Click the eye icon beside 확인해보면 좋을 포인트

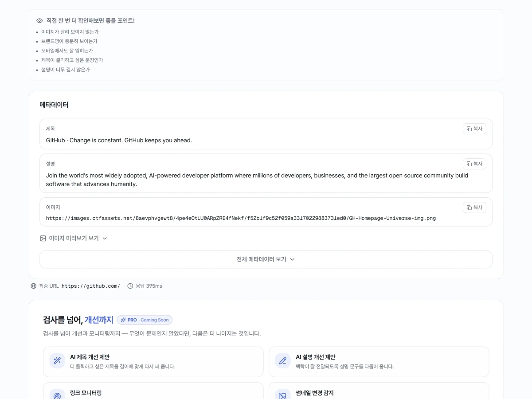click(x=39, y=20)
